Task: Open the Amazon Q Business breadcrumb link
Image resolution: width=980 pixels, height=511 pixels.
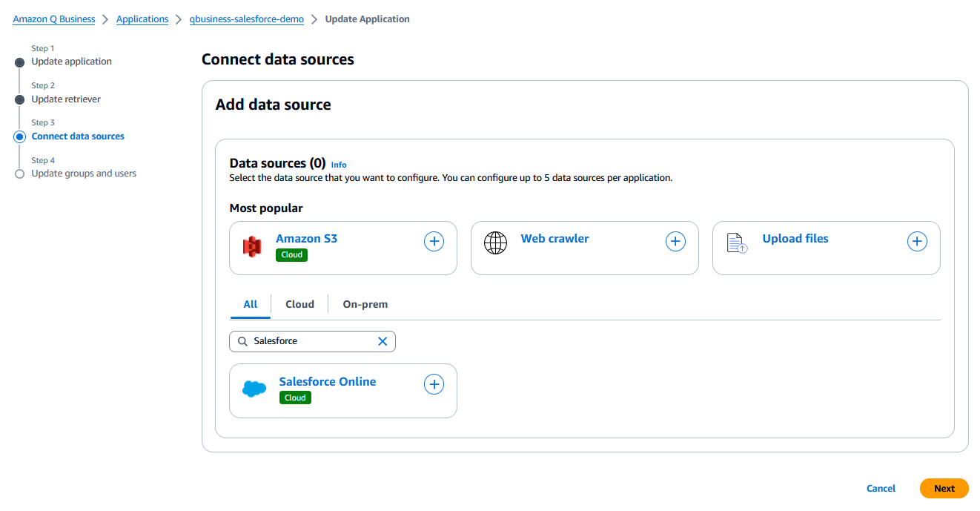Action: 53,19
